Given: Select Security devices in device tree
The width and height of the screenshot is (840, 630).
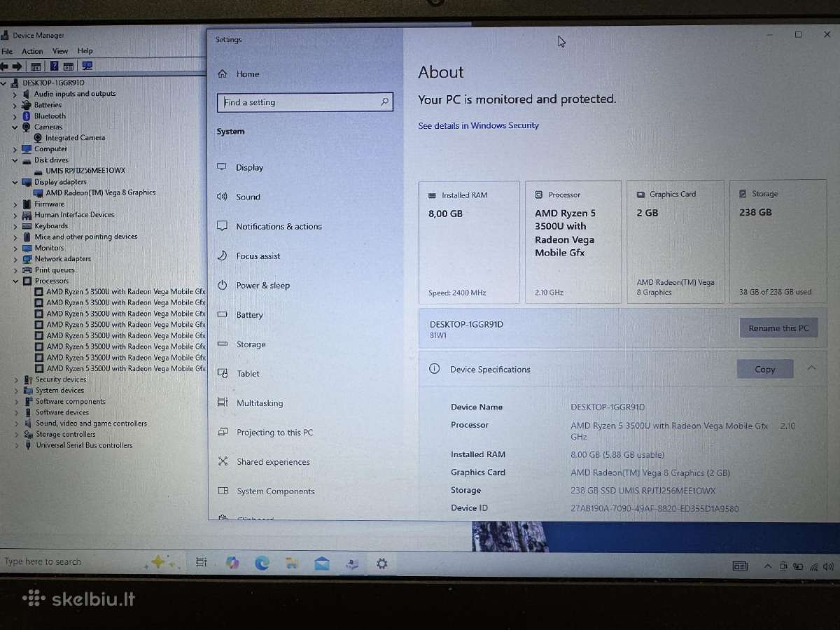Looking at the screenshot, I should tap(61, 379).
